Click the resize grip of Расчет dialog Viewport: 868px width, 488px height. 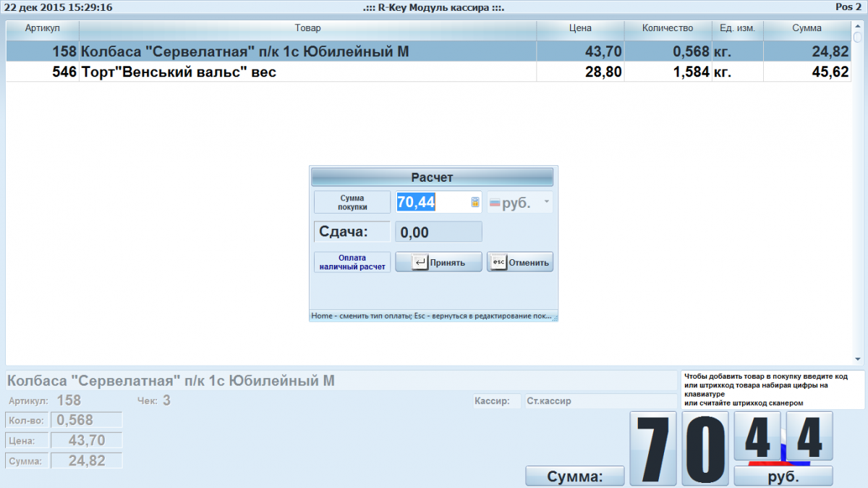click(555, 318)
